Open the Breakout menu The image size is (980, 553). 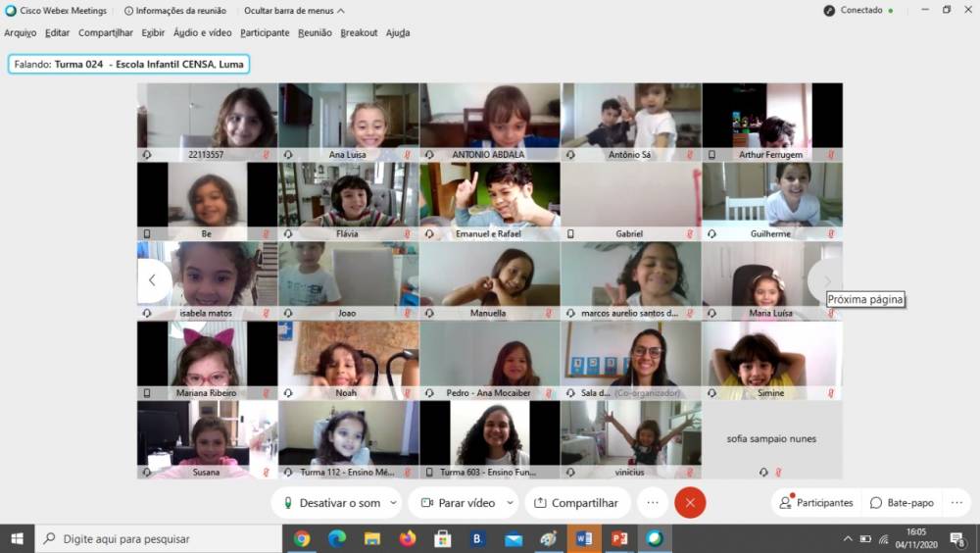359,32
